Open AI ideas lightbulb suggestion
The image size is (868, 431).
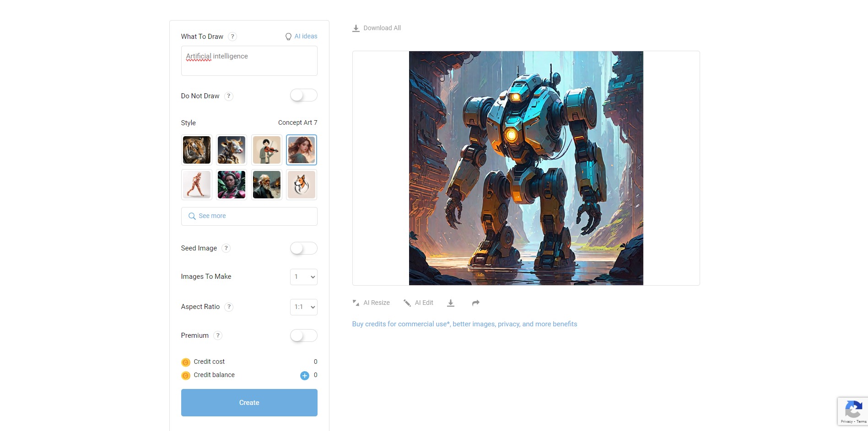(301, 37)
